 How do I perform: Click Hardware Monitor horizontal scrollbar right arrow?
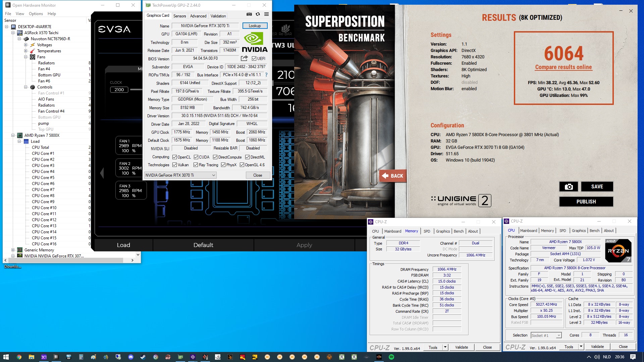pyautogui.click(x=132, y=260)
